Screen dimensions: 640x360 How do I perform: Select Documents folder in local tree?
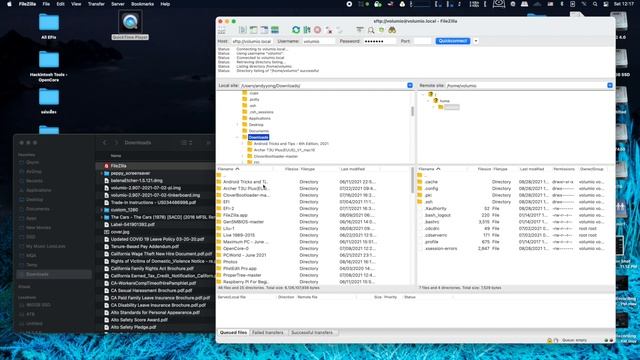(x=258, y=131)
